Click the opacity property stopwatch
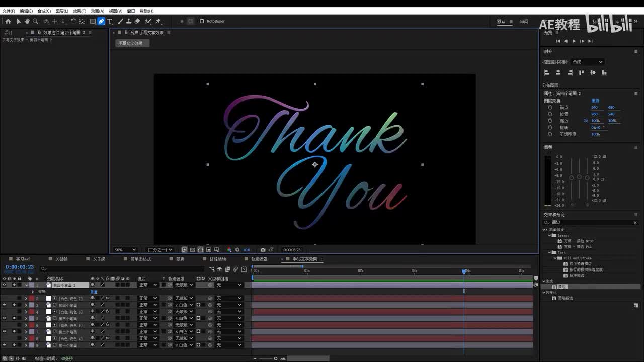Image resolution: width=644 pixels, height=362 pixels. [550, 134]
